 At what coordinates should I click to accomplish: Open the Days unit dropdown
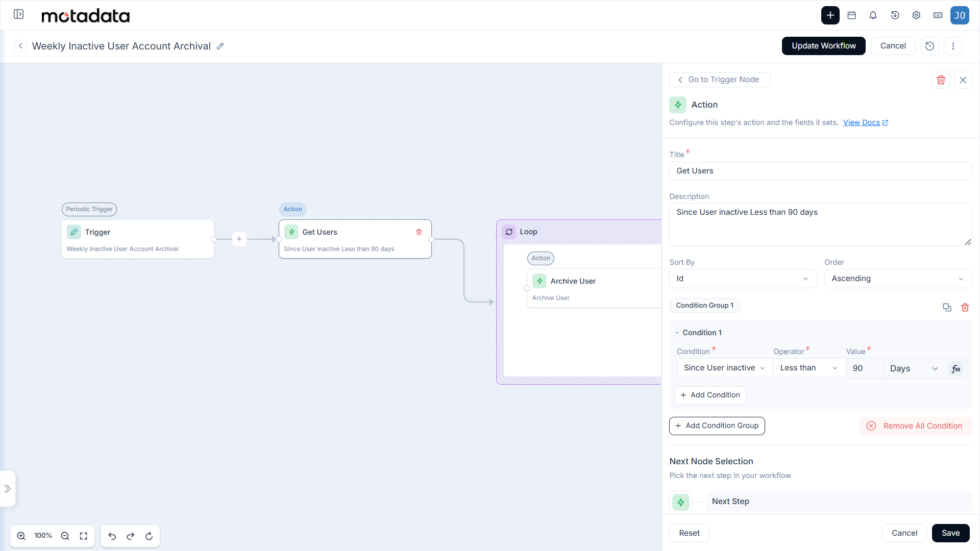pyautogui.click(x=914, y=368)
